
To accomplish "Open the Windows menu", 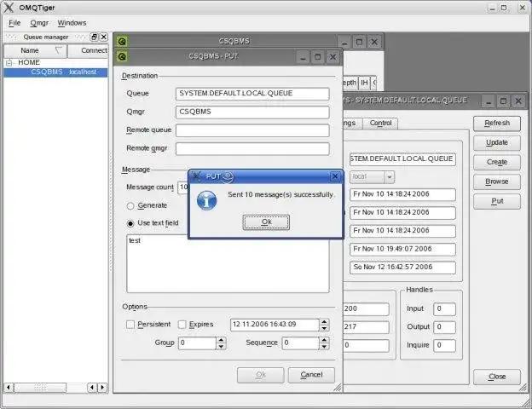I will pyautogui.click(x=72, y=23).
